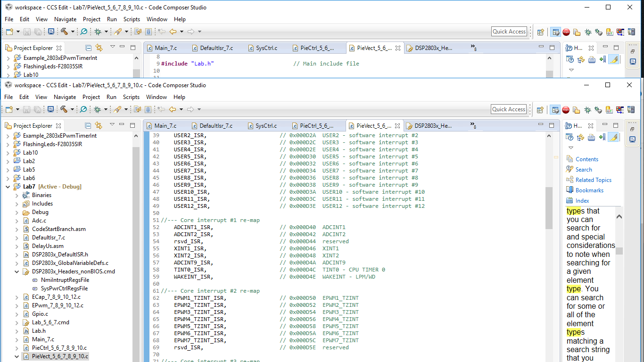Click the Build hammer icon in the lower window's toolbar

click(x=64, y=109)
